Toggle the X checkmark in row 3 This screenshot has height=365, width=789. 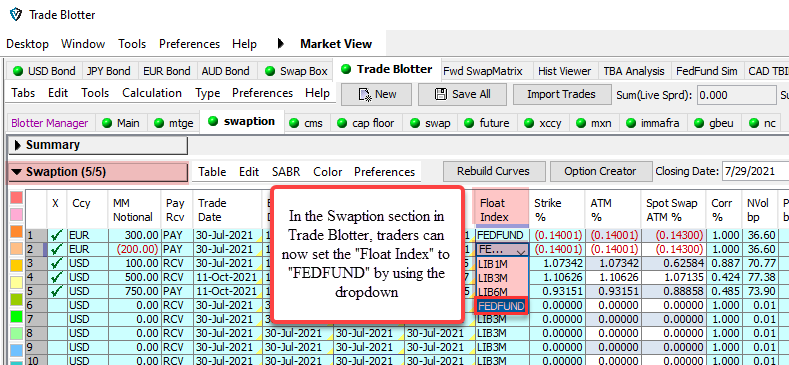[56, 263]
